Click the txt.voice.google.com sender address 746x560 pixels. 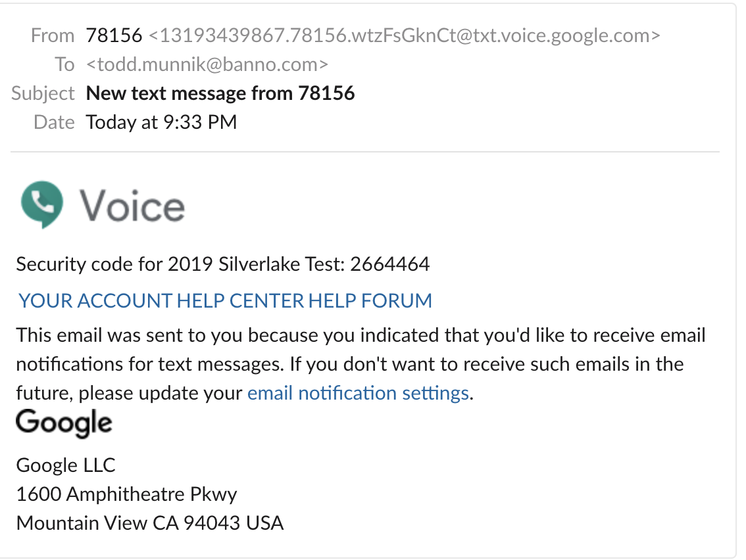pyautogui.click(x=405, y=35)
